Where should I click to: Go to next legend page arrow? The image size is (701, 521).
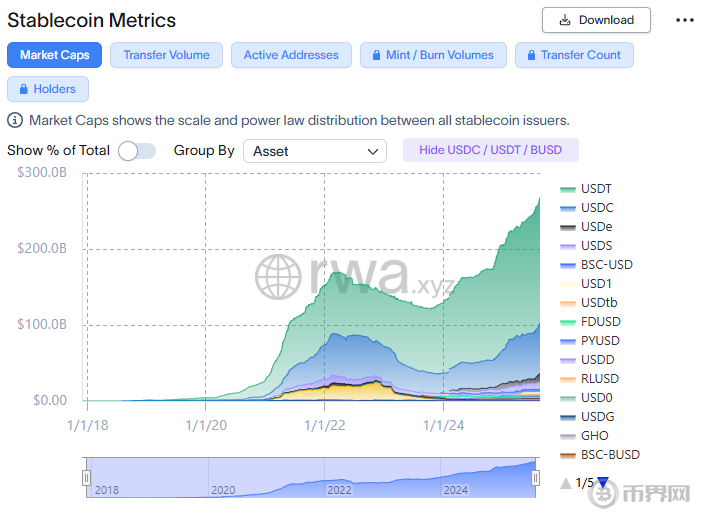[603, 483]
